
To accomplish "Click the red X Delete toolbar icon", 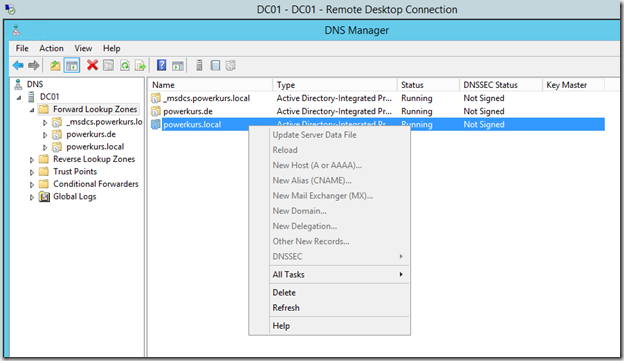I will (x=92, y=65).
